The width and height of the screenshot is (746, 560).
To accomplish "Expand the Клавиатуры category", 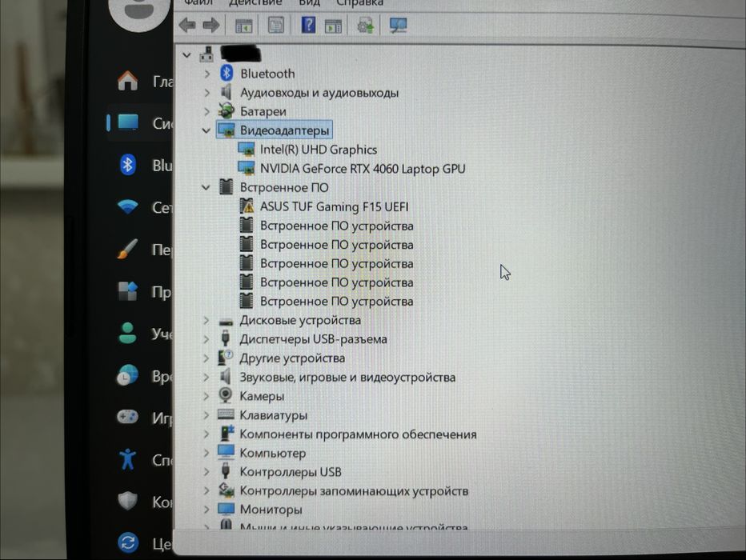I will tap(206, 415).
